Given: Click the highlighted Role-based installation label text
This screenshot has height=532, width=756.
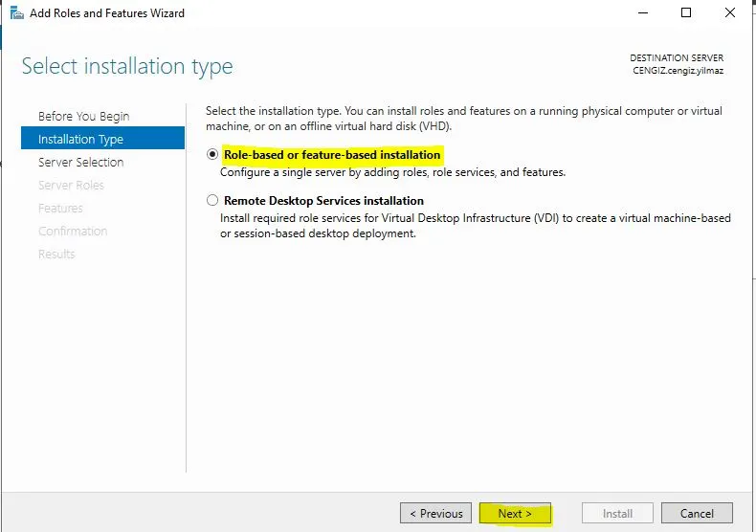Looking at the screenshot, I should pyautogui.click(x=332, y=155).
